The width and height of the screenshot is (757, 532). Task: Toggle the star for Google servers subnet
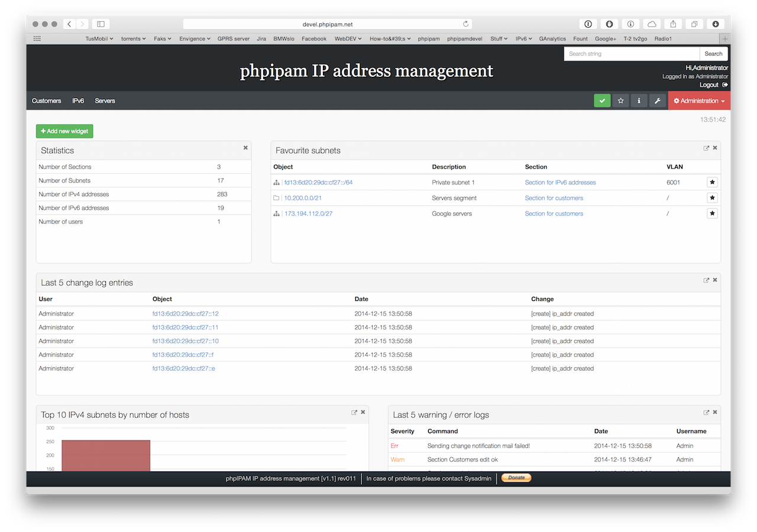712,213
